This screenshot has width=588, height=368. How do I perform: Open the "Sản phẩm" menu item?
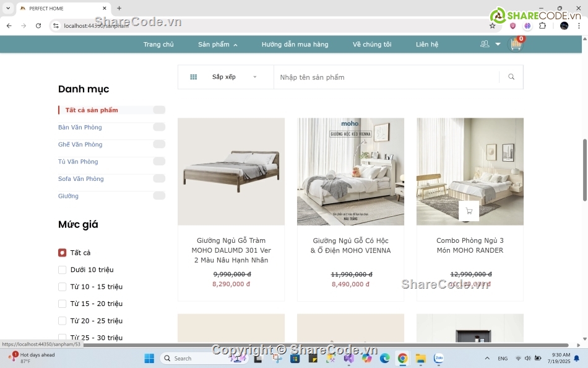(214, 45)
